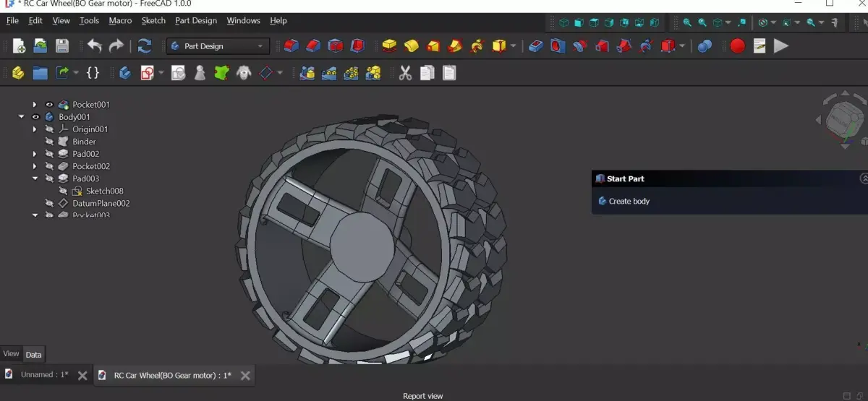Screen dimensions: 868x401
Task: Open the Edit menu
Action: pos(35,21)
